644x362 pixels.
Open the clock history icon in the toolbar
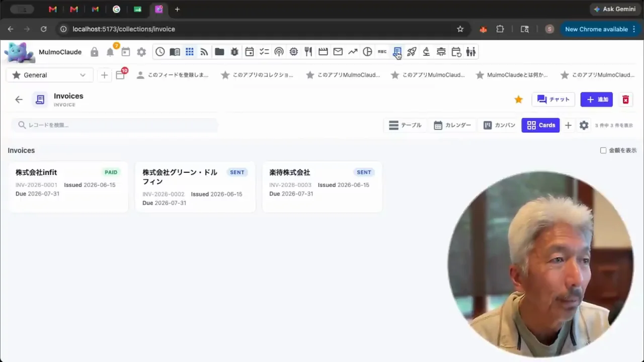[160, 51]
